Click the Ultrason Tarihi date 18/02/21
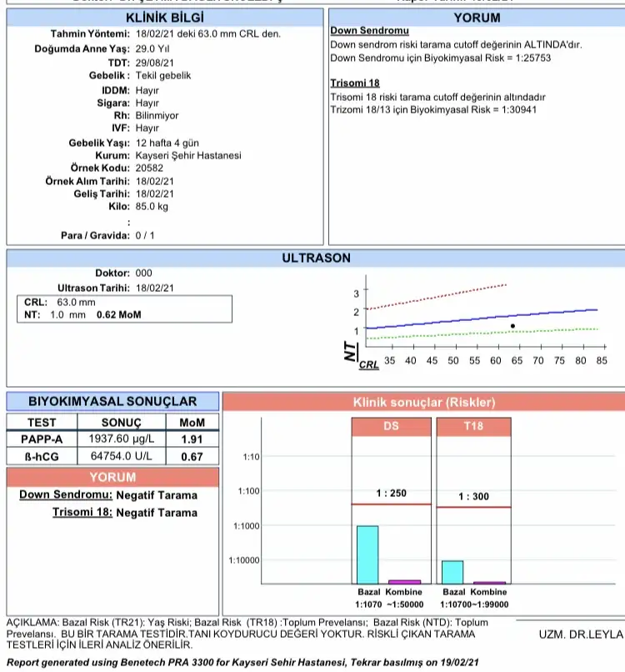Screen dimensions: 625x672 (155, 288)
